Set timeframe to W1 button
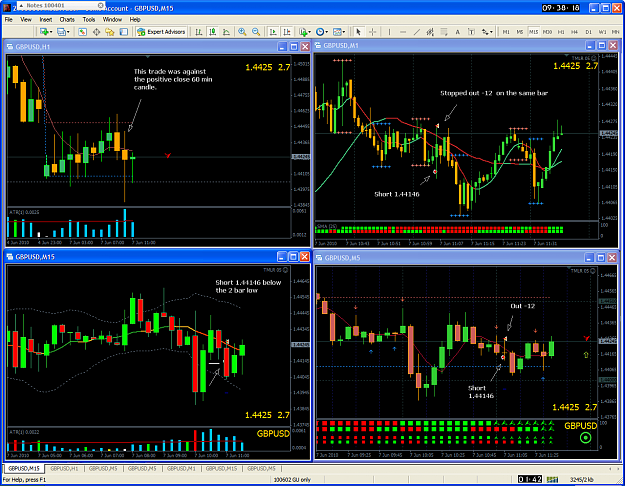Viewport: 625px width, 486px height. click(x=602, y=32)
